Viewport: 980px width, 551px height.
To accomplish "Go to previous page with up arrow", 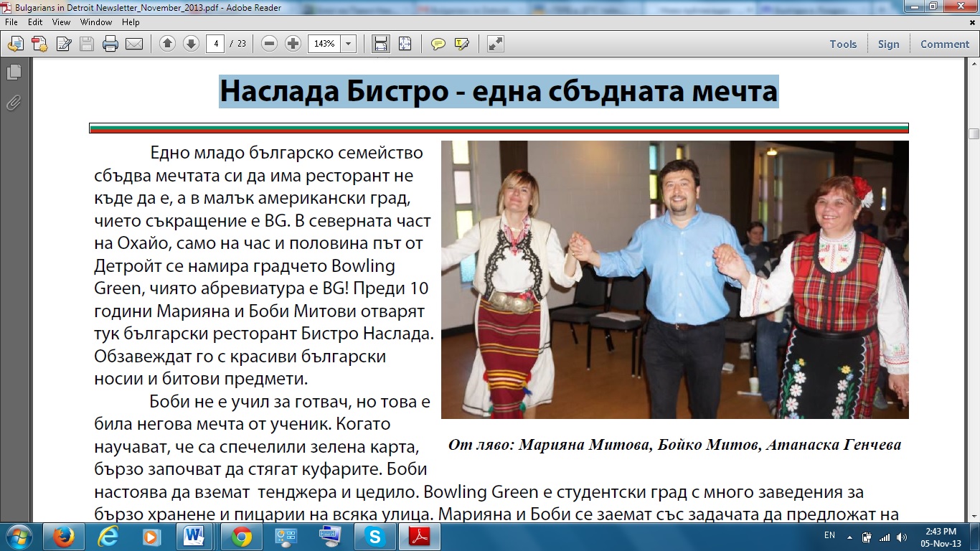I will 167,44.
